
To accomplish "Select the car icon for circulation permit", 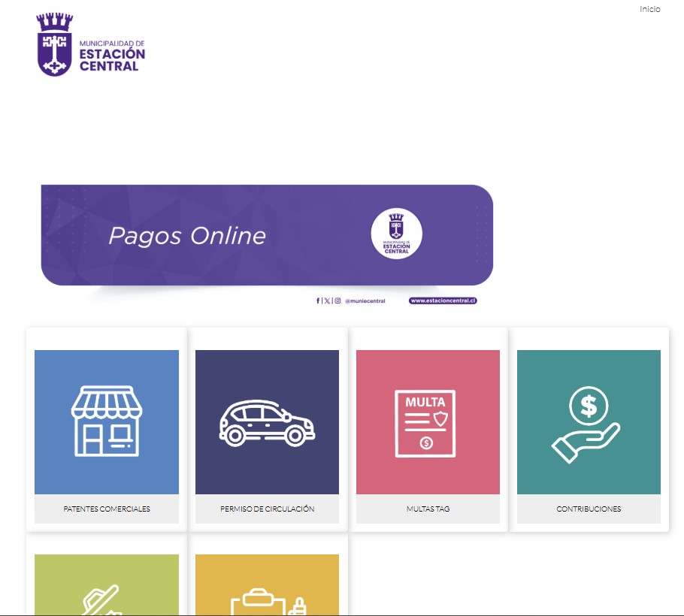I will [267, 421].
